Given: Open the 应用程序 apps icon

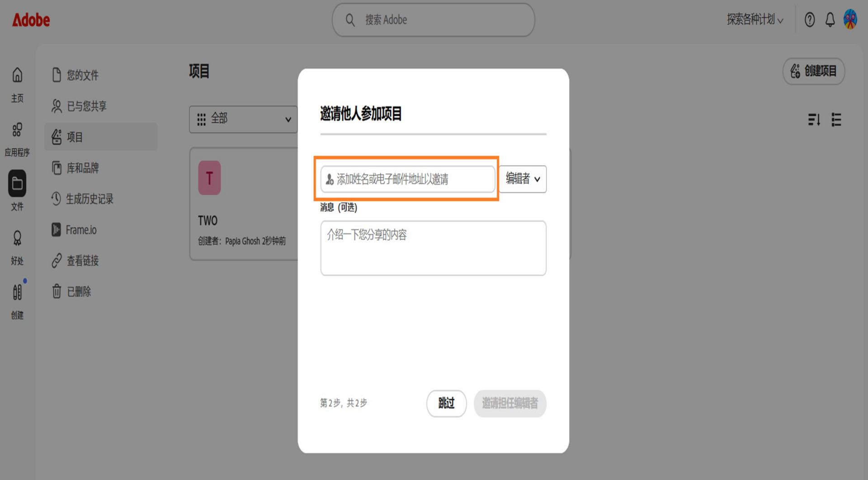Looking at the screenshot, I should [17, 130].
